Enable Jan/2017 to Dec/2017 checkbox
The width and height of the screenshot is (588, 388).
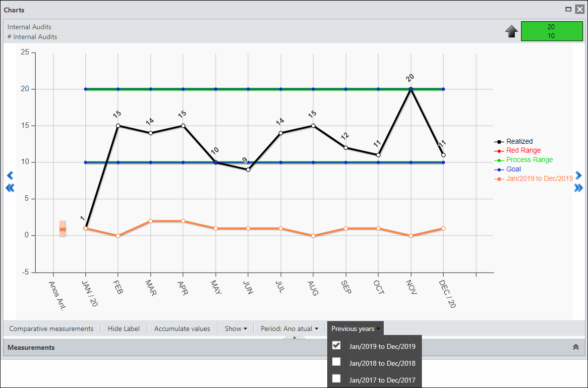[x=336, y=379]
